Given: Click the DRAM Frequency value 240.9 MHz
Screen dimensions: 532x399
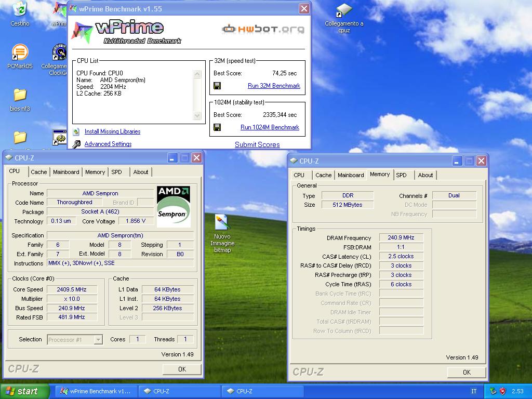Looking at the screenshot, I should [x=401, y=237].
